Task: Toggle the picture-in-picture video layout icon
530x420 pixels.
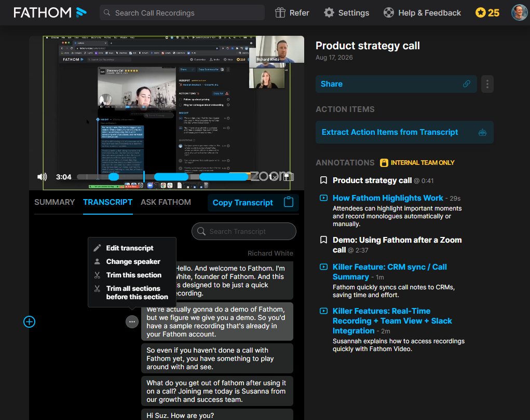Action: 288,177
